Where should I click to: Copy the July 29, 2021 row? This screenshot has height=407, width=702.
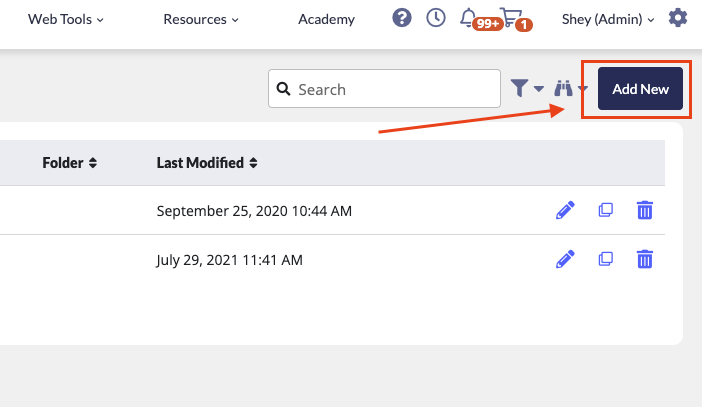(x=605, y=259)
